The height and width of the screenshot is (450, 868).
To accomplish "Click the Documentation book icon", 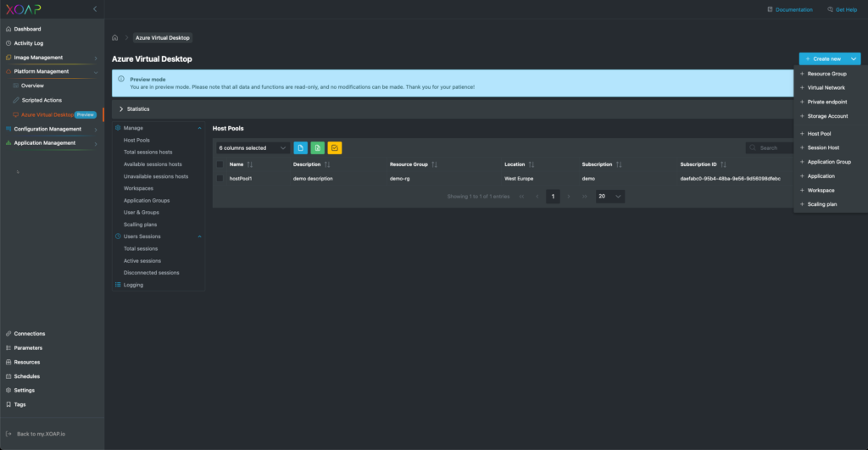I will click(x=770, y=9).
